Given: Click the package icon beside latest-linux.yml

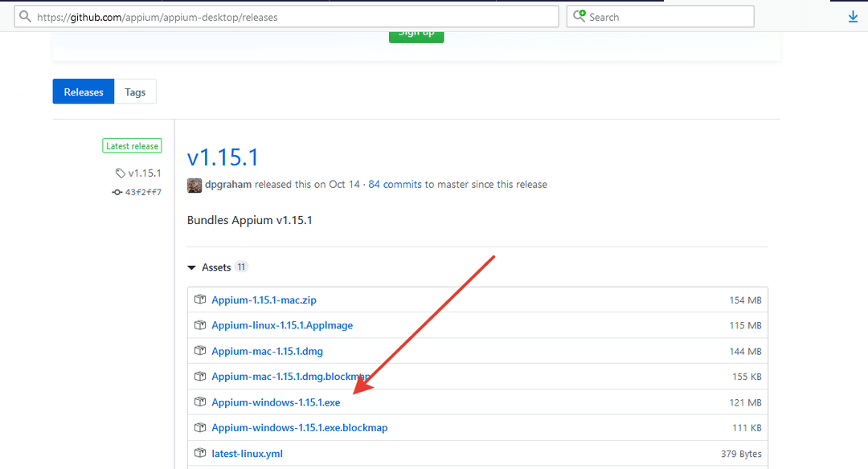Looking at the screenshot, I should click(x=200, y=454).
